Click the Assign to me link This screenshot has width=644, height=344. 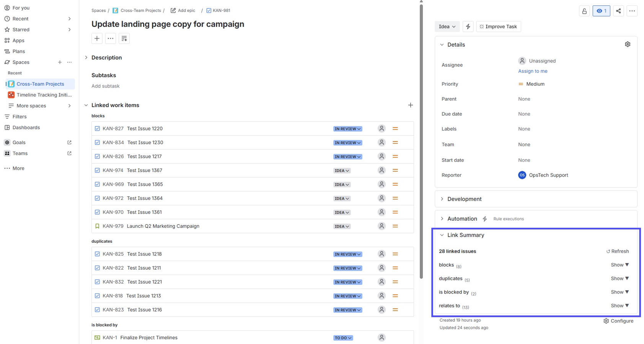click(x=533, y=71)
